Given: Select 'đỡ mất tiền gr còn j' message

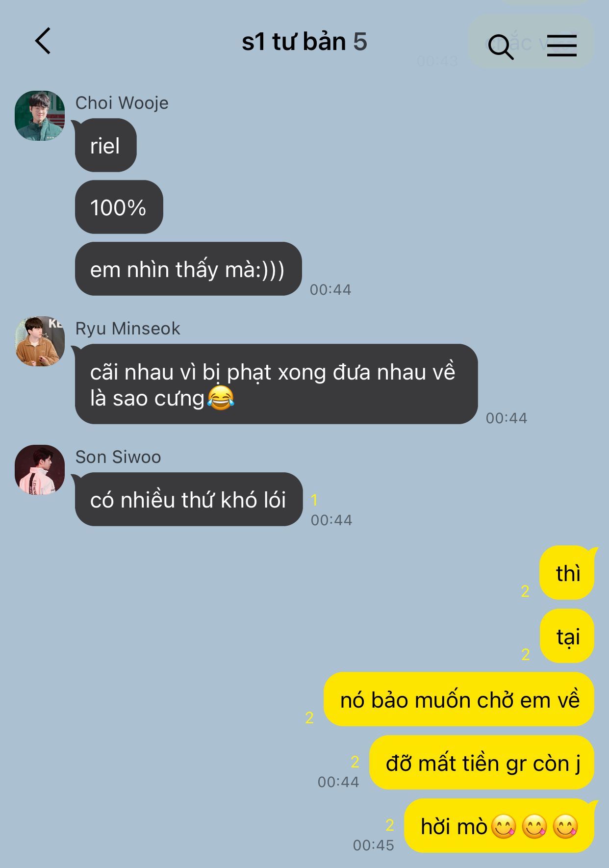Looking at the screenshot, I should pyautogui.click(x=482, y=763).
